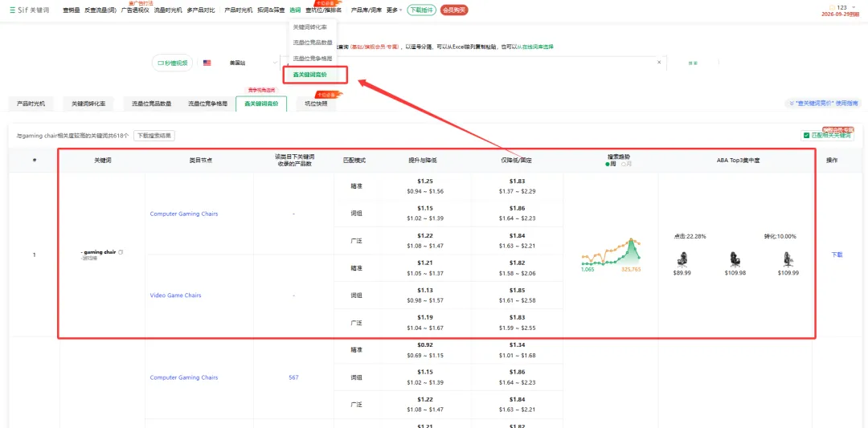Viewport: 868px width, 428px height.
Task: Open 产品库/词库 in the top navigation
Action: 366,10
